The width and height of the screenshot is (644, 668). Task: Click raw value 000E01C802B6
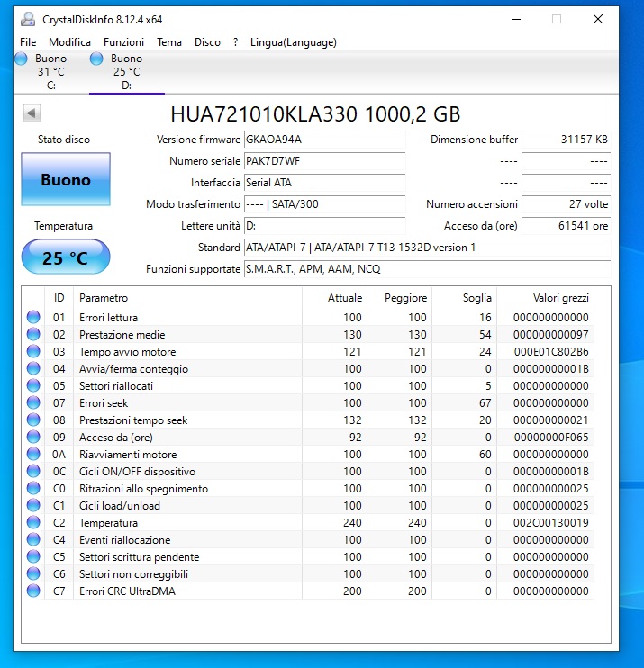(x=550, y=351)
